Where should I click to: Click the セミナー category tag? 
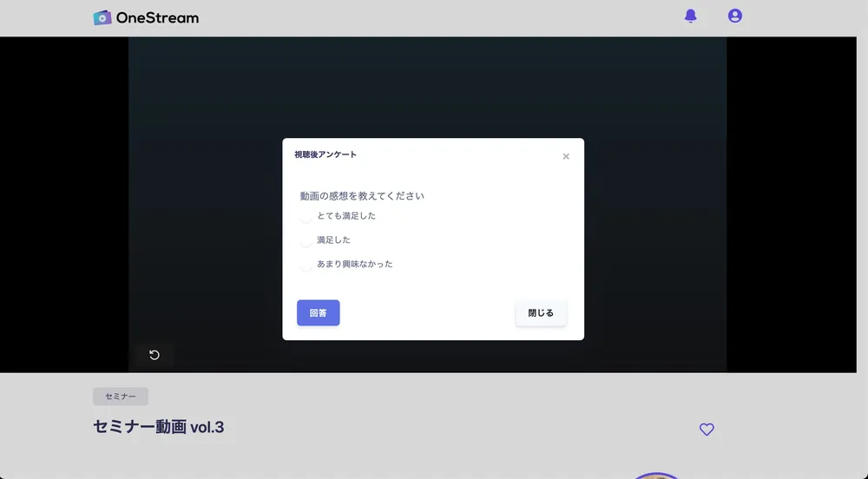coord(121,397)
